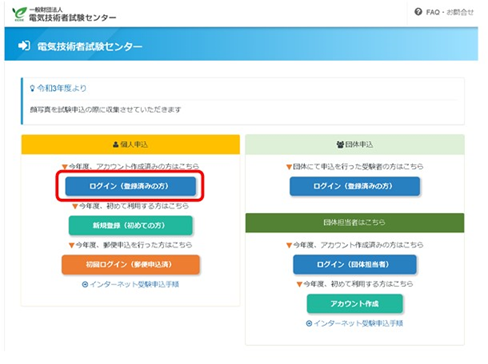Open group section インターネット受験申込手順 link
This screenshot has height=364, width=488.
tap(358, 323)
